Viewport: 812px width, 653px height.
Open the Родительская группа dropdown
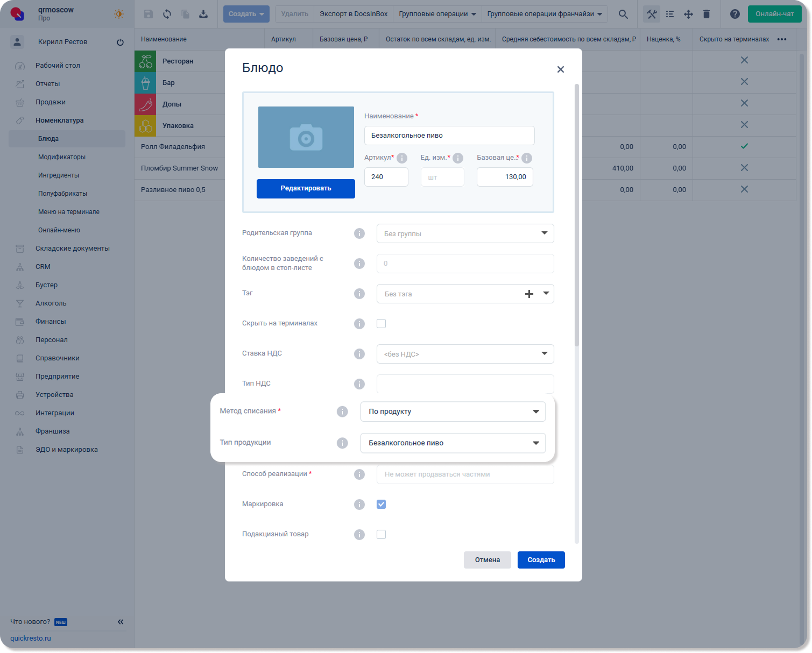click(x=465, y=233)
